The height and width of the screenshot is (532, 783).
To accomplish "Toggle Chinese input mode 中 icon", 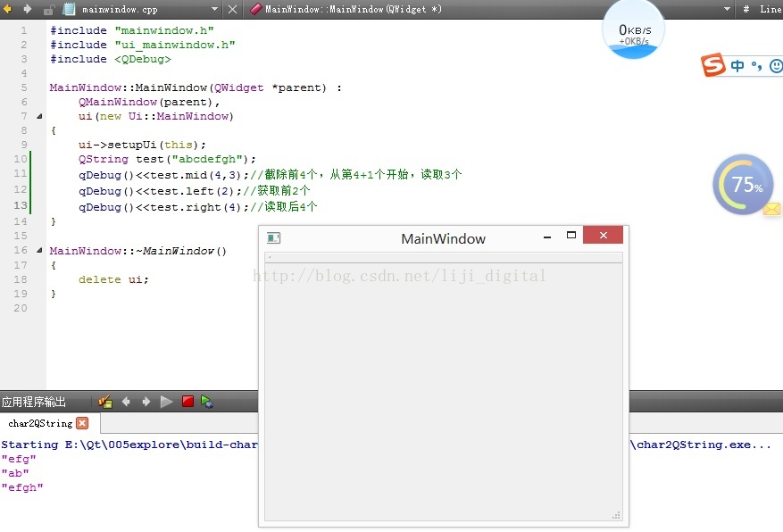I will point(737,66).
